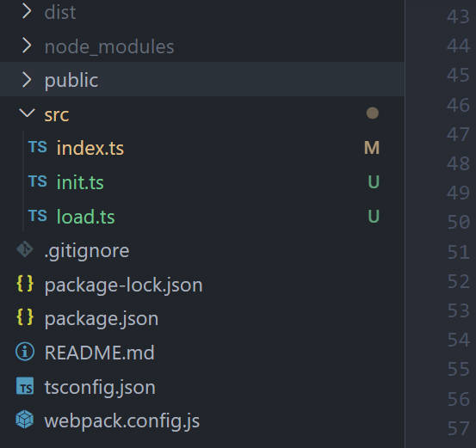Click the info icon beside README.md
The height and width of the screenshot is (448, 476).
(25, 352)
